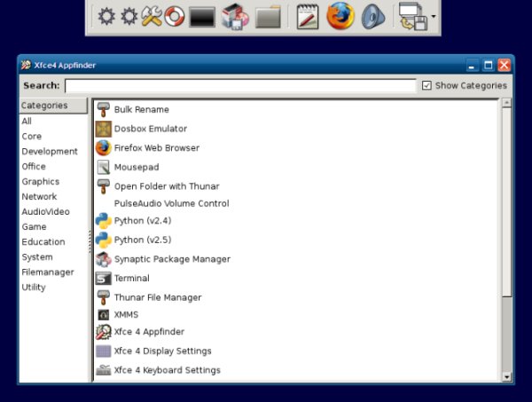Image resolution: width=532 pixels, height=402 pixels.
Task: Expand the small arrow beside windows launcher
Action: coord(434,16)
